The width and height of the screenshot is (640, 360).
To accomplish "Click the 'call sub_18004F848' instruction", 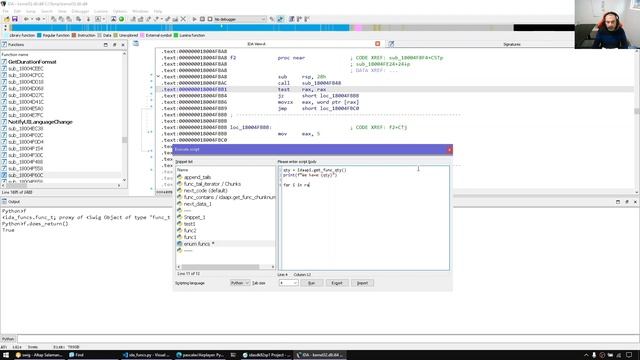I will click(x=309, y=83).
